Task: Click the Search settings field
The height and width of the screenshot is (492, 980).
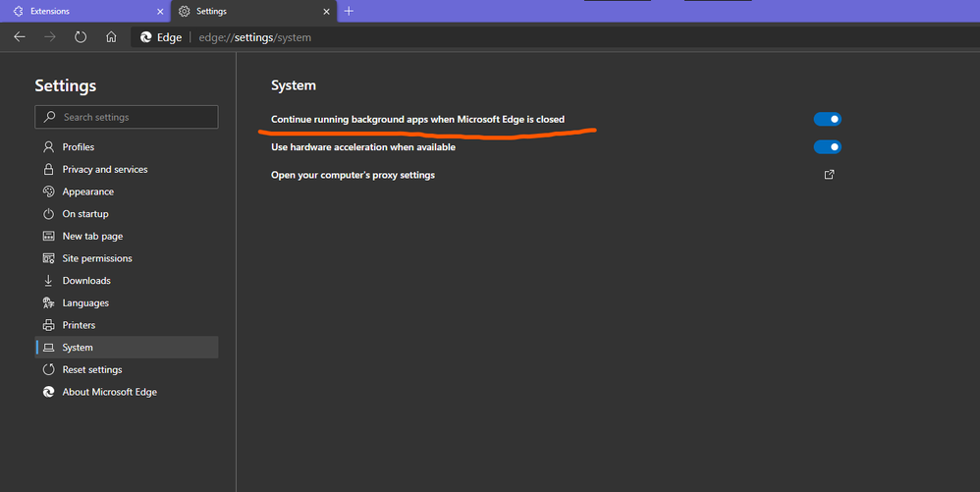Action: coord(127,117)
